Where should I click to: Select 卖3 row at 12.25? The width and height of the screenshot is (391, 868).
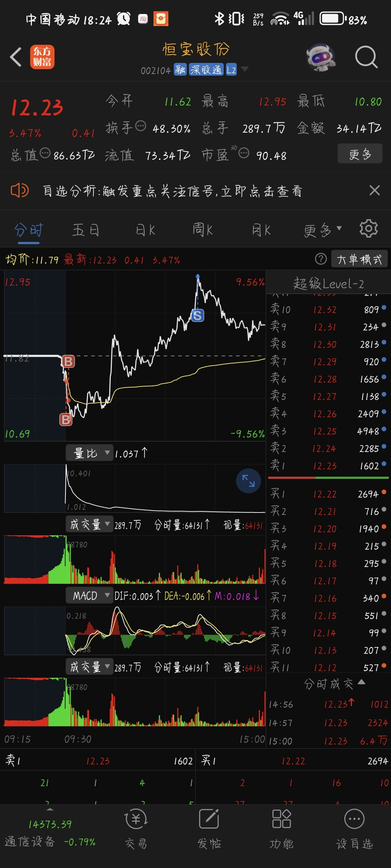click(328, 431)
